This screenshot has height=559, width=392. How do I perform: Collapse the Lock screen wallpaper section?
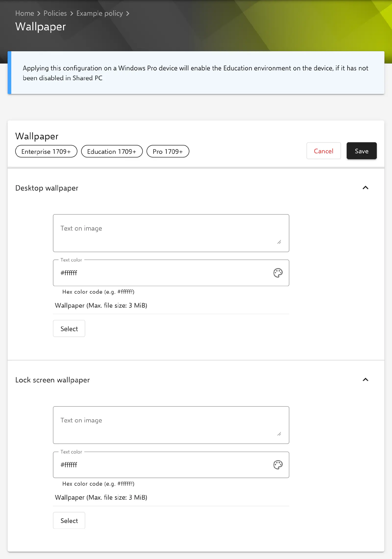(x=365, y=380)
